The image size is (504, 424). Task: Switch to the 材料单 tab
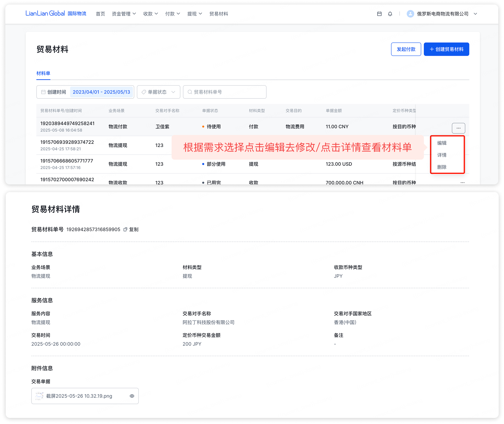[x=43, y=73]
